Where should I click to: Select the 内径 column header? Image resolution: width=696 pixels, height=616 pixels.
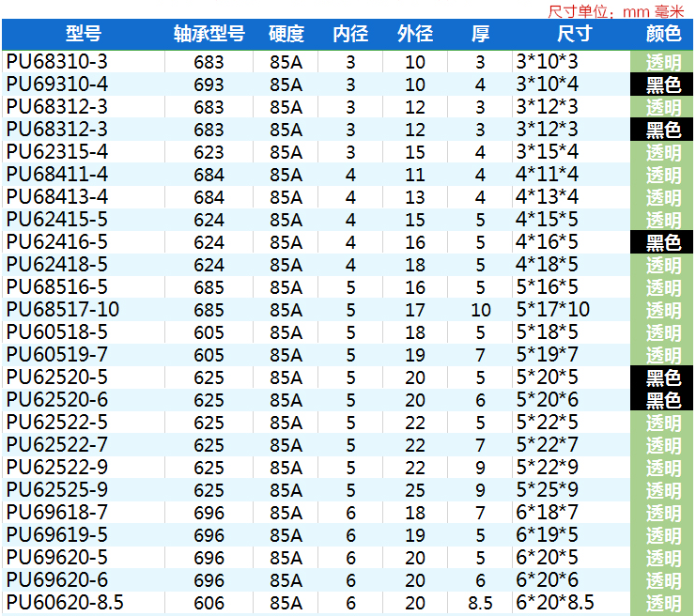click(x=350, y=35)
